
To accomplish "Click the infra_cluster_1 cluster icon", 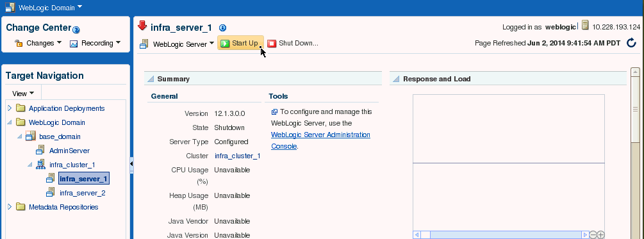I will (40, 164).
